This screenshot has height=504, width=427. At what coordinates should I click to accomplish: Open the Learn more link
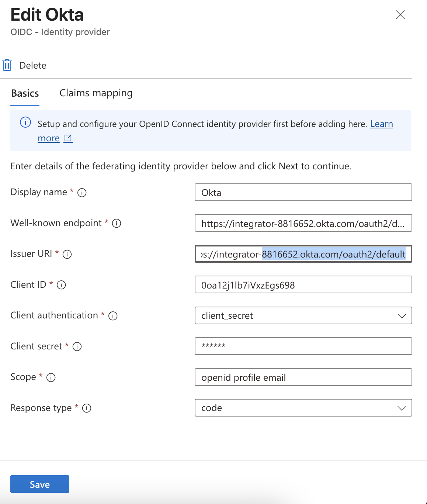click(x=382, y=124)
